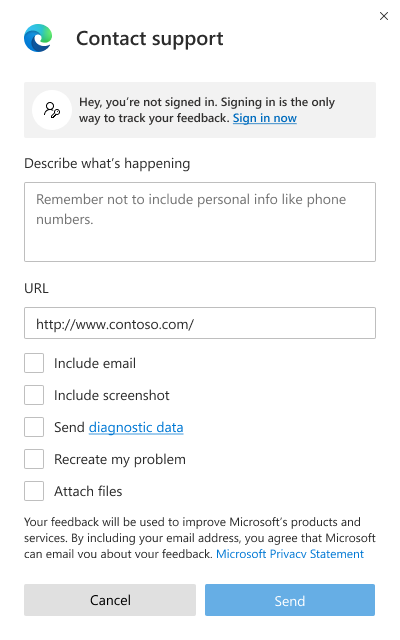Click the Microsoft Edge logo icon
Viewport: 400px width, 640px height.
tap(38, 38)
